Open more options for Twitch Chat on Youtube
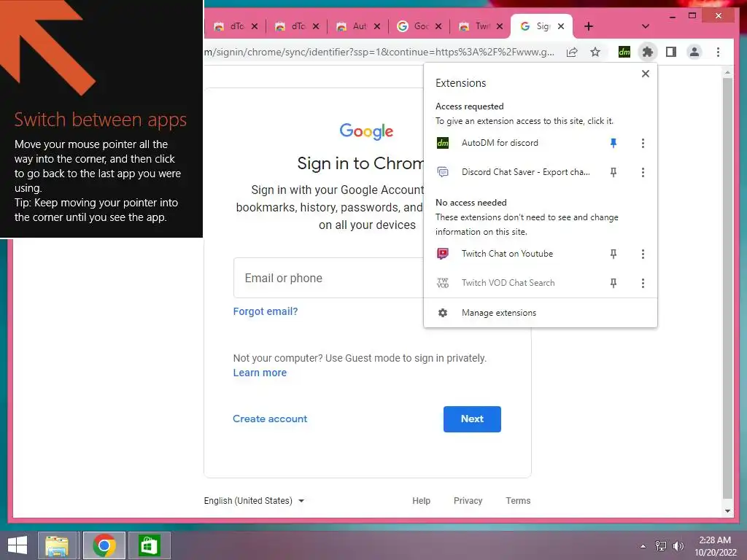Viewport: 747px width, 560px height. (x=643, y=254)
